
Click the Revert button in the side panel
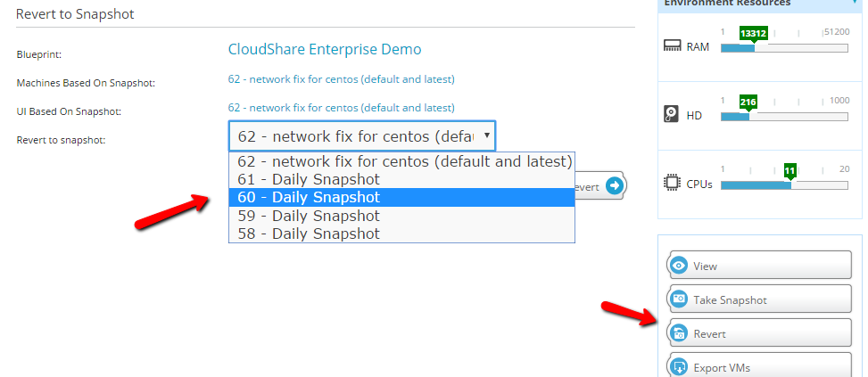coord(759,333)
